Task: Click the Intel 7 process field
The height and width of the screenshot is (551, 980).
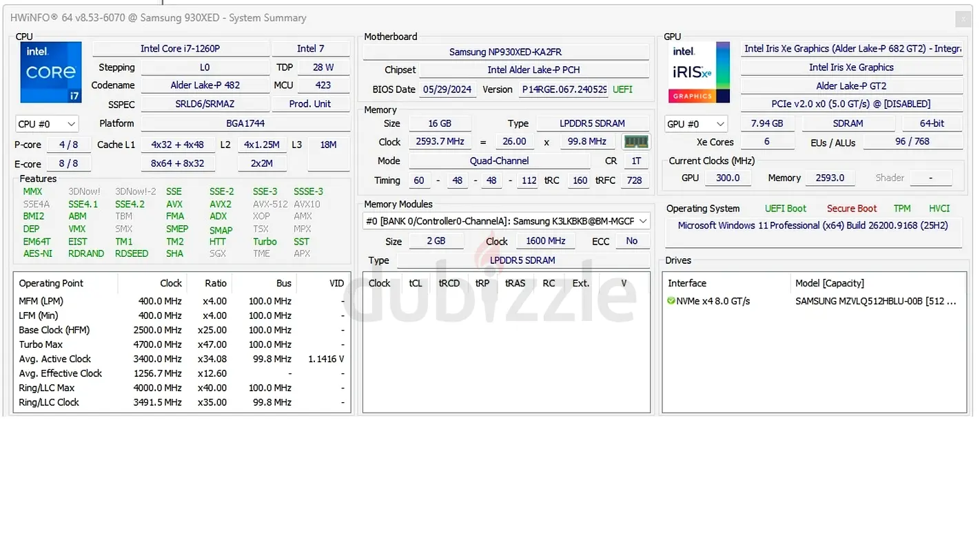Action: click(x=311, y=49)
